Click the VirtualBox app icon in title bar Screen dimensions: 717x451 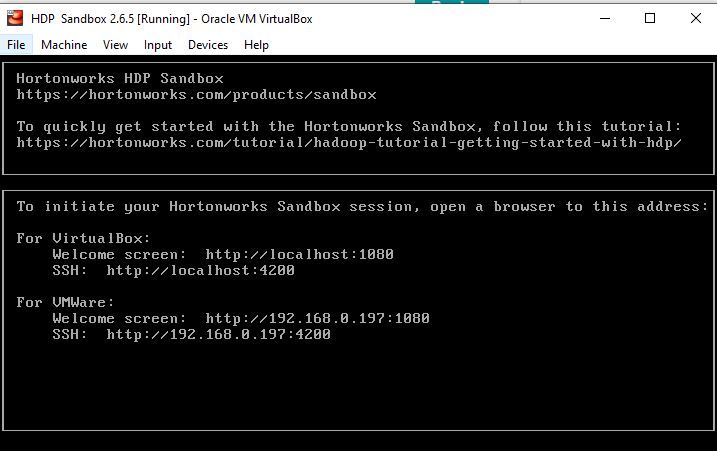(x=15, y=18)
